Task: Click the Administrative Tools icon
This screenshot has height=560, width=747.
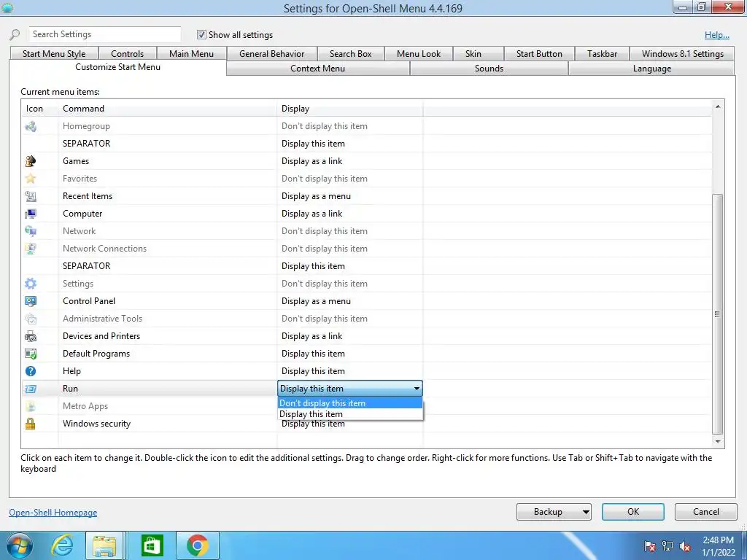Action: click(31, 319)
